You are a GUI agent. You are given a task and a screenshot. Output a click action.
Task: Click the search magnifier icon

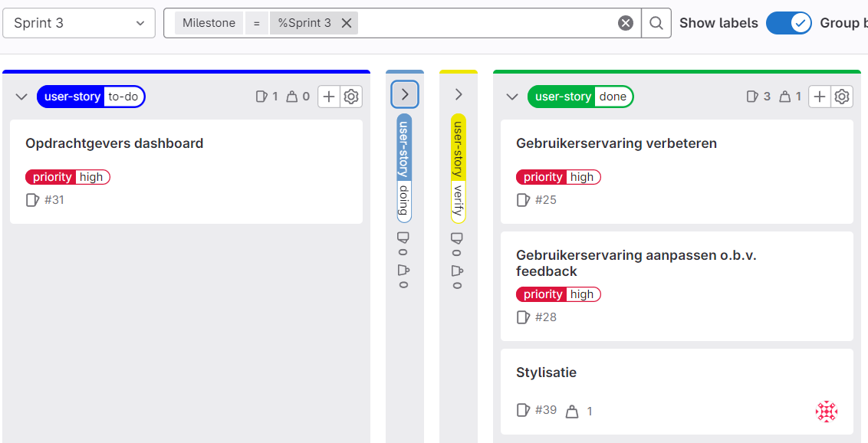[x=656, y=23]
